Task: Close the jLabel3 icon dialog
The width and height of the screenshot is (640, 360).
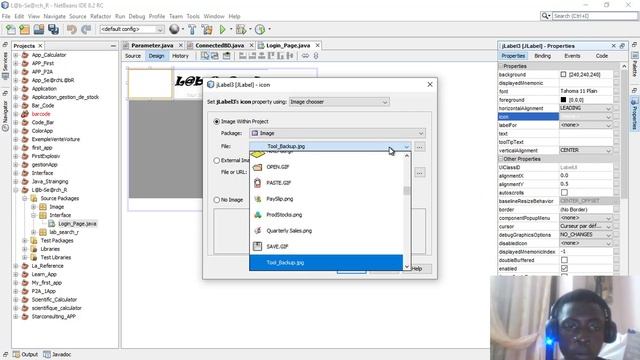Action: coord(430,84)
